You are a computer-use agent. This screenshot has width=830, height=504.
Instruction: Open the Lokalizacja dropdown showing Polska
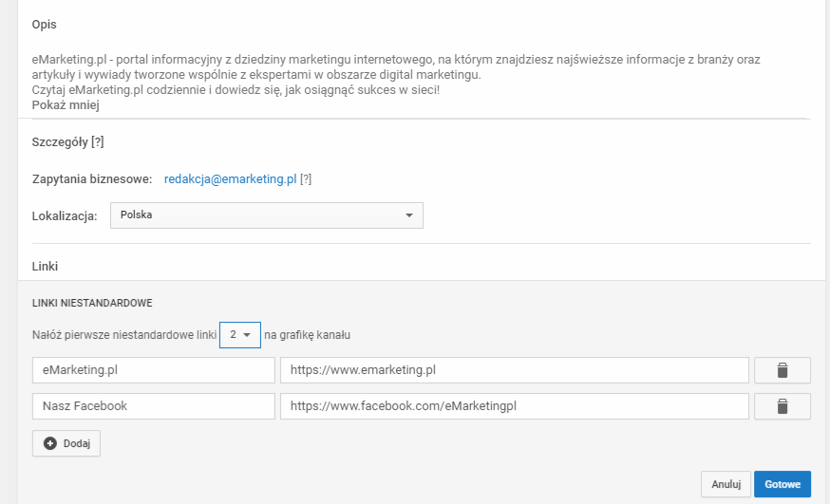pyautogui.click(x=267, y=215)
